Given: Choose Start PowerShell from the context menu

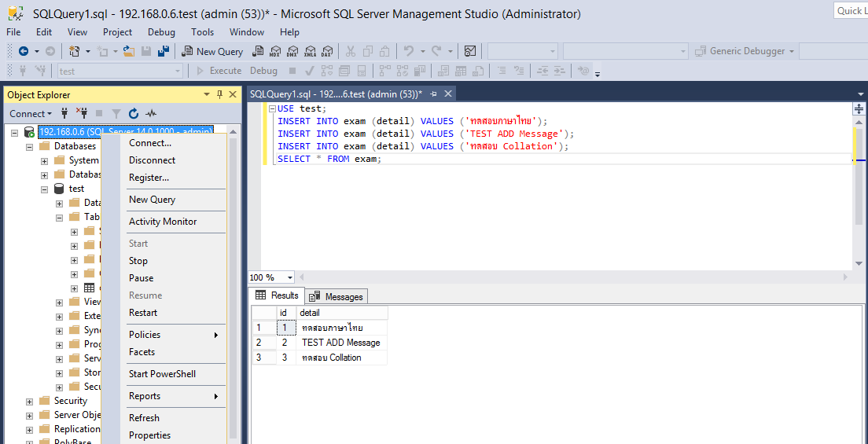Looking at the screenshot, I should coord(162,374).
